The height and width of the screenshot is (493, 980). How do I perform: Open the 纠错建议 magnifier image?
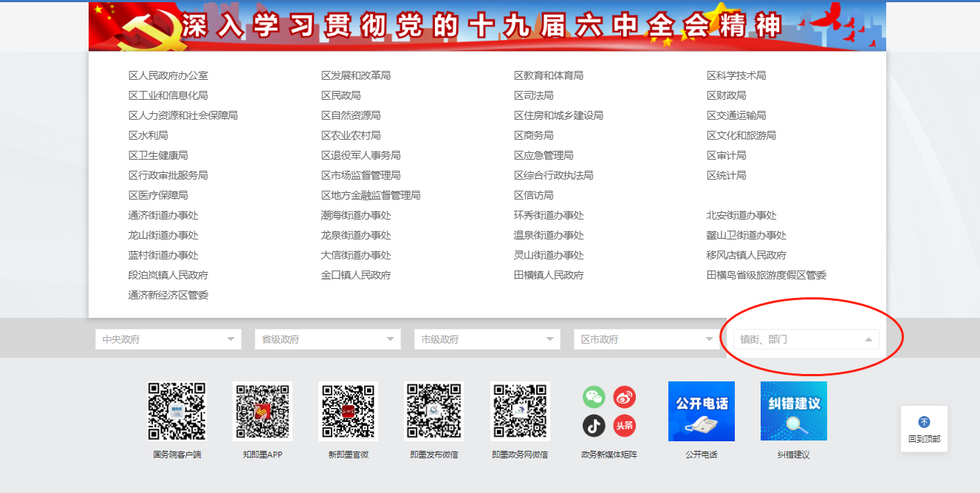(793, 411)
